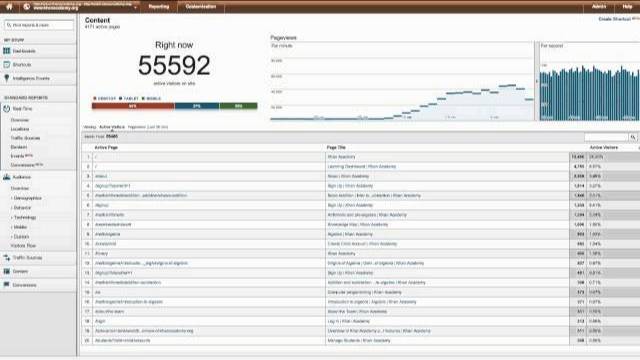Click the Shortcuts icon in the sidebar
The width and height of the screenshot is (640, 360).
[7, 64]
